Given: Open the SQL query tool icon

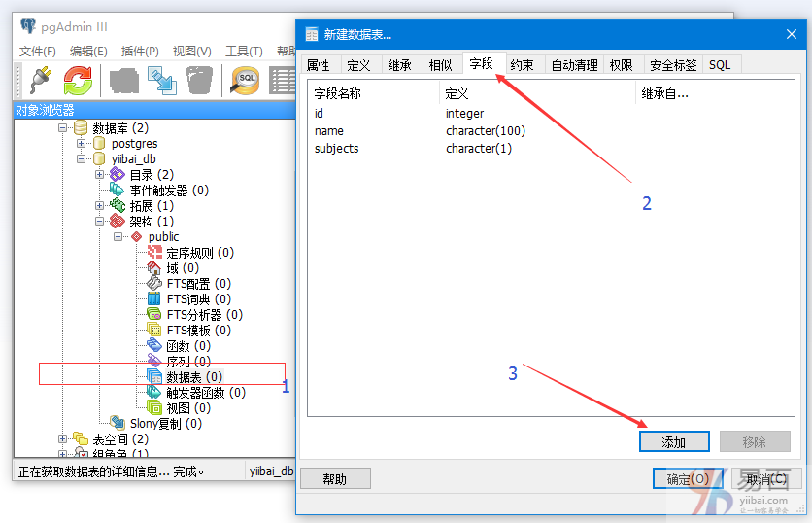Looking at the screenshot, I should pos(245,80).
